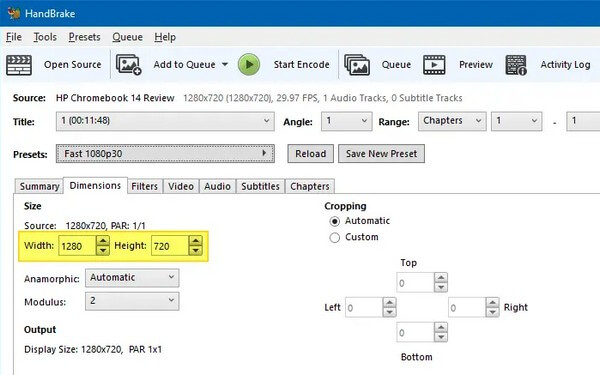Click the Start Encode label

pyautogui.click(x=302, y=65)
